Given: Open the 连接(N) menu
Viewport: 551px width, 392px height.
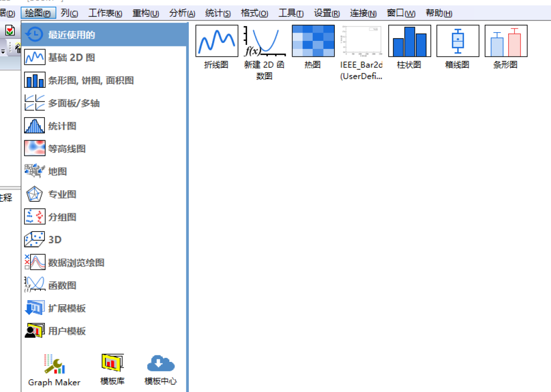Looking at the screenshot, I should pyautogui.click(x=363, y=13).
